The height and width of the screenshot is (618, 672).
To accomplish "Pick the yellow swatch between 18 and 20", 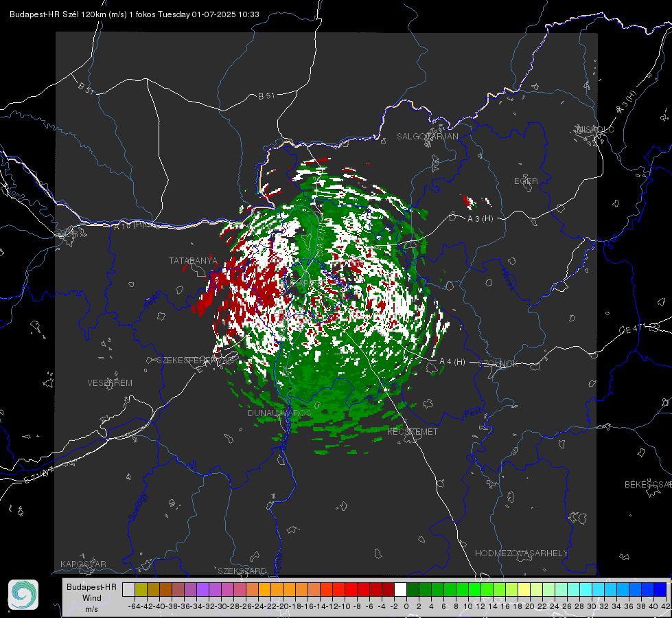I will 524,589.
